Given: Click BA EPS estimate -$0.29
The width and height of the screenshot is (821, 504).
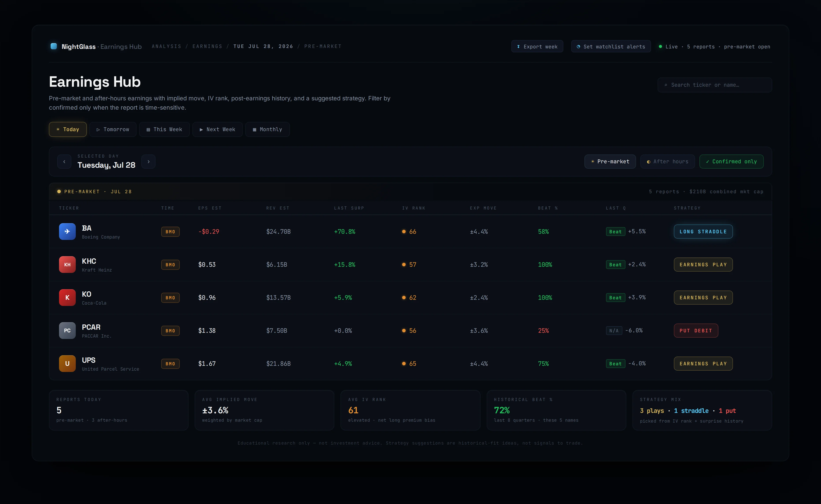Looking at the screenshot, I should tap(209, 231).
